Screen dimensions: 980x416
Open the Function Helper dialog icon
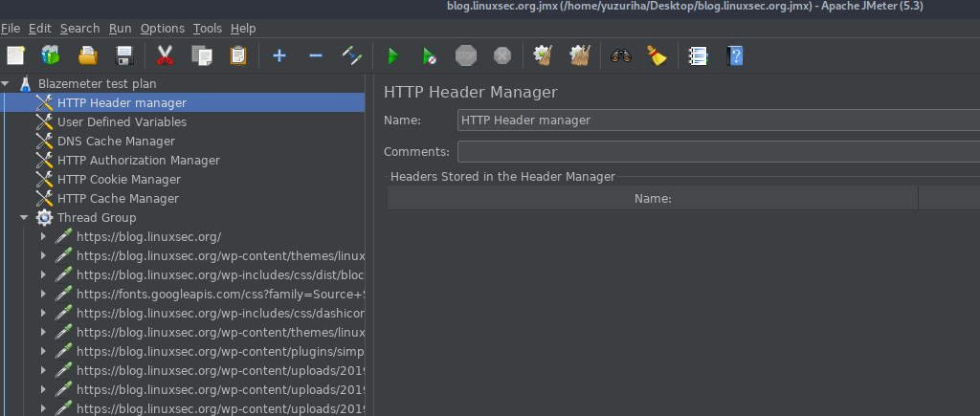click(x=698, y=55)
